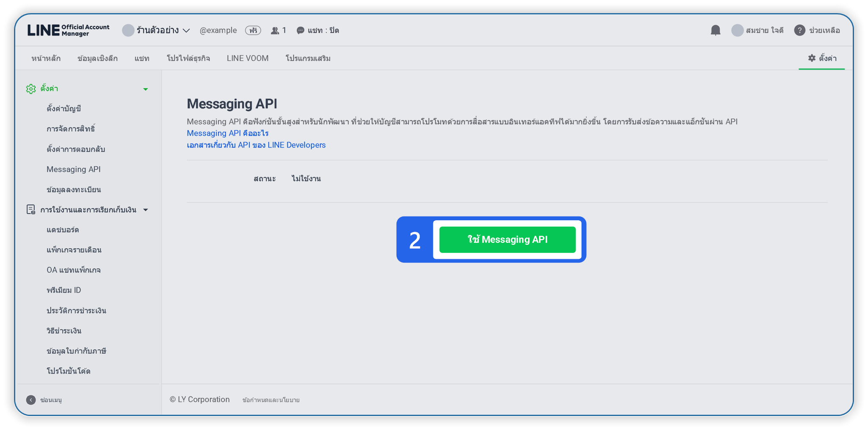The width and height of the screenshot is (868, 430).
Task: Click the LINE Official Account Manager logo
Action: (69, 30)
